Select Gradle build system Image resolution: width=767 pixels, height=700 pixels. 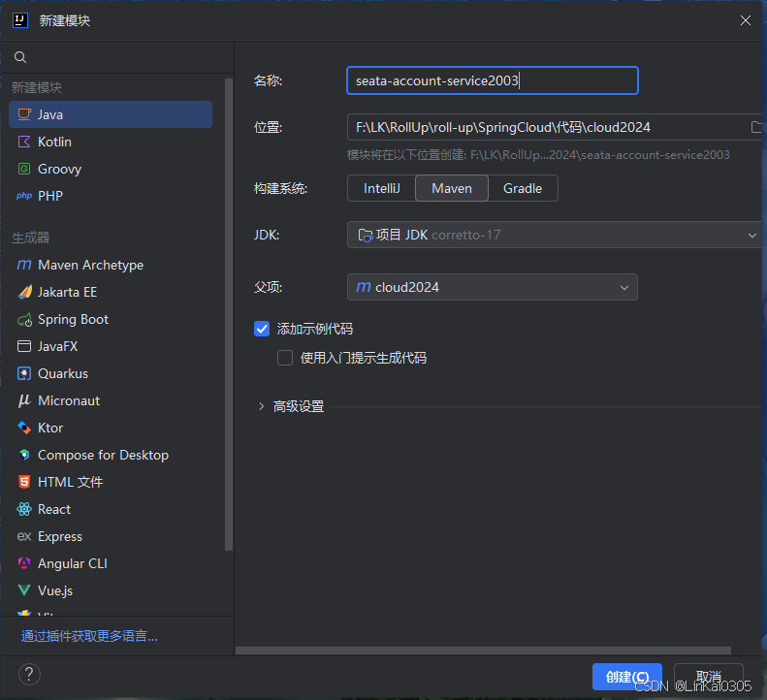click(x=523, y=188)
